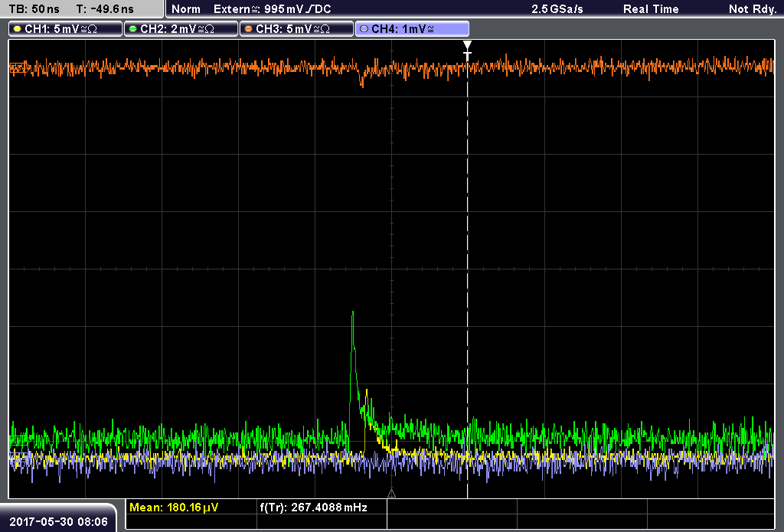Select the CH4: 1 mV channel tab
This screenshot has height=532, width=784.
point(412,29)
